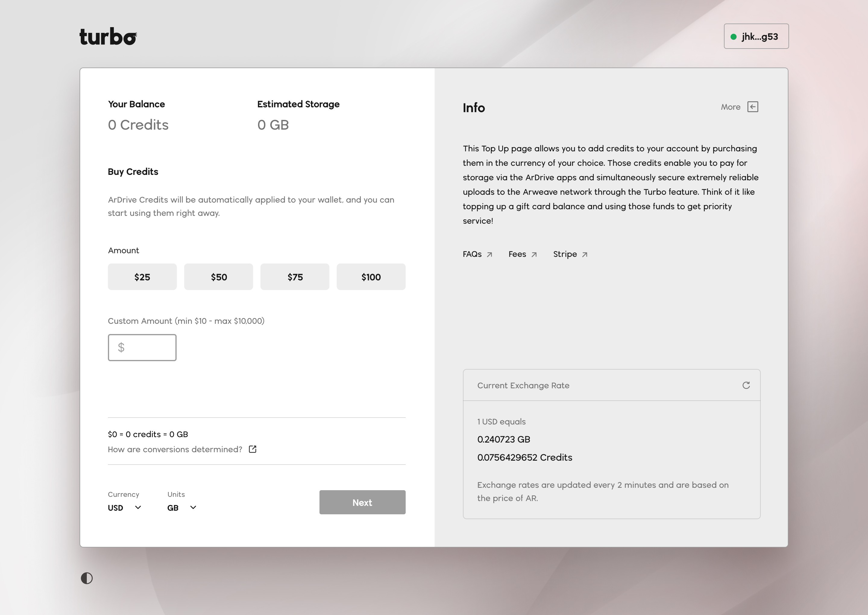868x615 pixels.
Task: Click the '0 GB' estimated storage value
Action: tap(273, 125)
